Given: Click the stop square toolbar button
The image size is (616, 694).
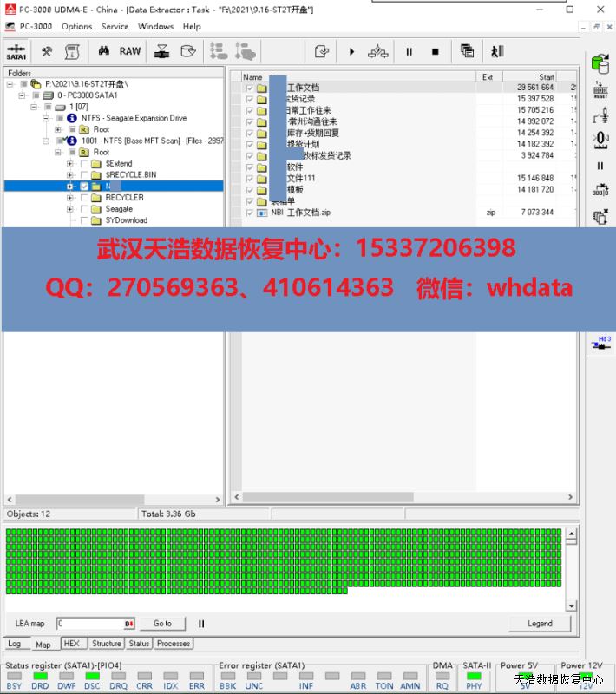Looking at the screenshot, I should point(436,52).
